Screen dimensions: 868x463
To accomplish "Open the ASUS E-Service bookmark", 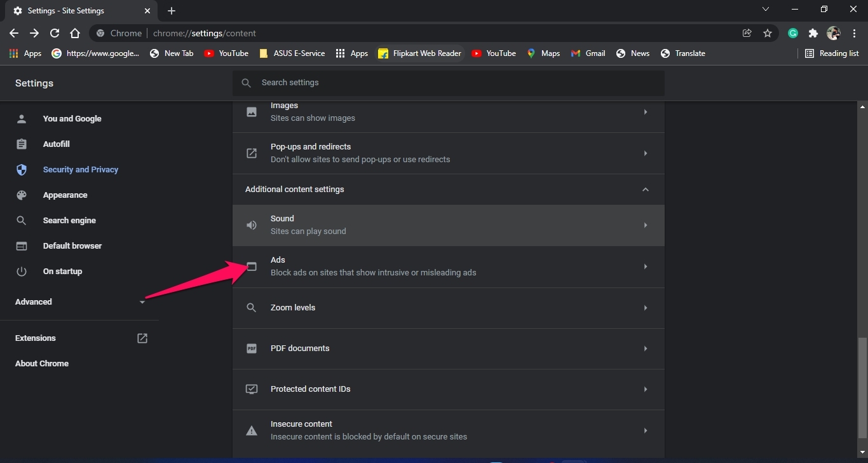I will 292,53.
